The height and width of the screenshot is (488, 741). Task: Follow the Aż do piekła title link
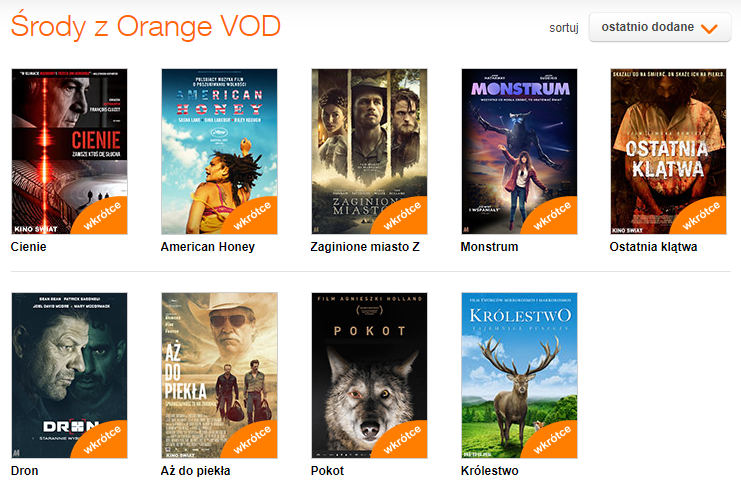pos(196,471)
